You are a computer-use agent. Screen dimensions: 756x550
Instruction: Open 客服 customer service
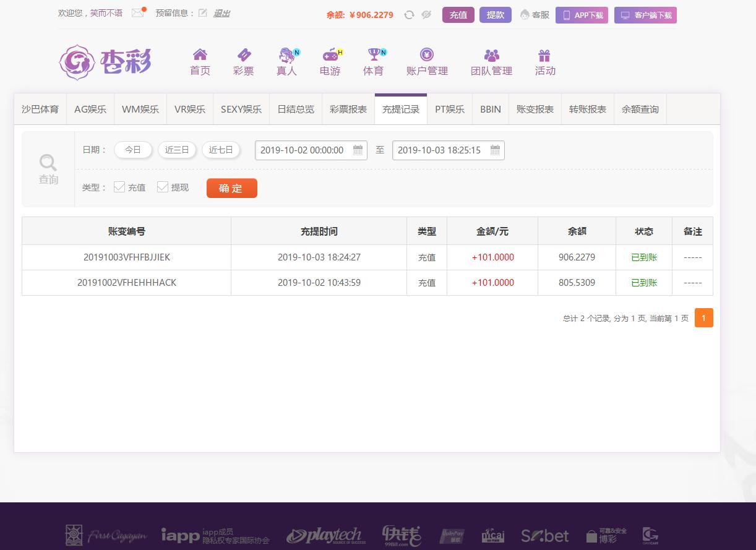pyautogui.click(x=535, y=15)
